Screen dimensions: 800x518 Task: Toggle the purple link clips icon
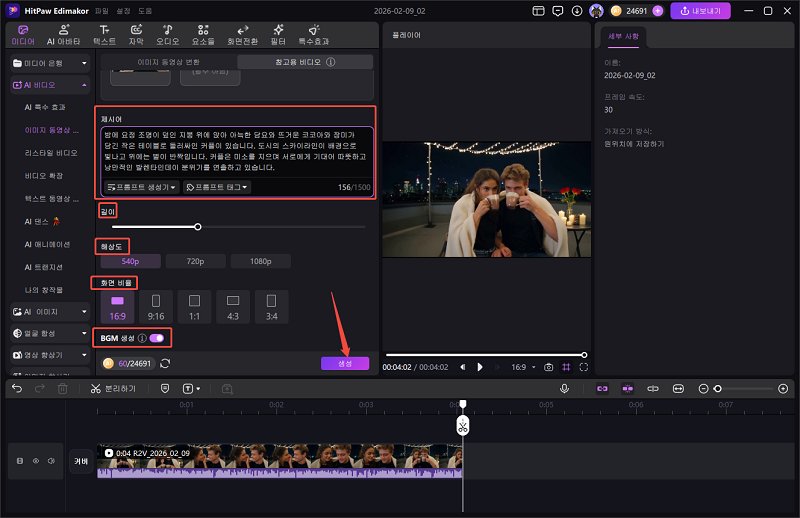point(603,389)
